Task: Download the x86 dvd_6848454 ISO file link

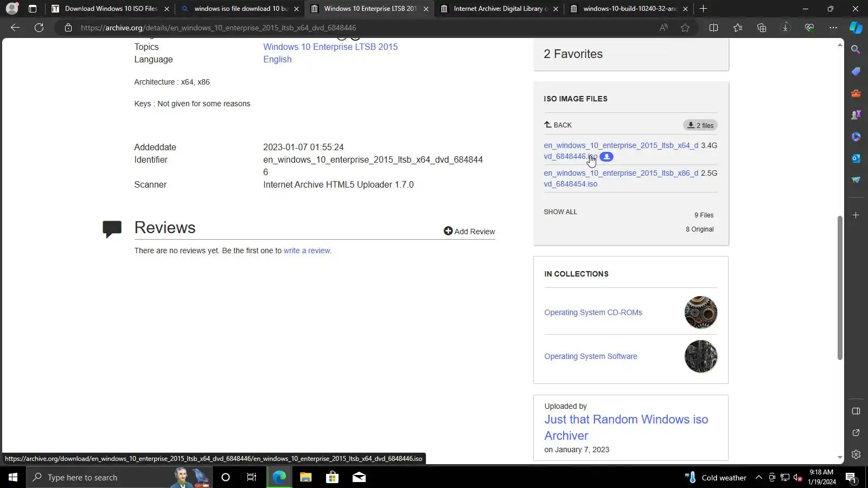Action: tap(621, 178)
